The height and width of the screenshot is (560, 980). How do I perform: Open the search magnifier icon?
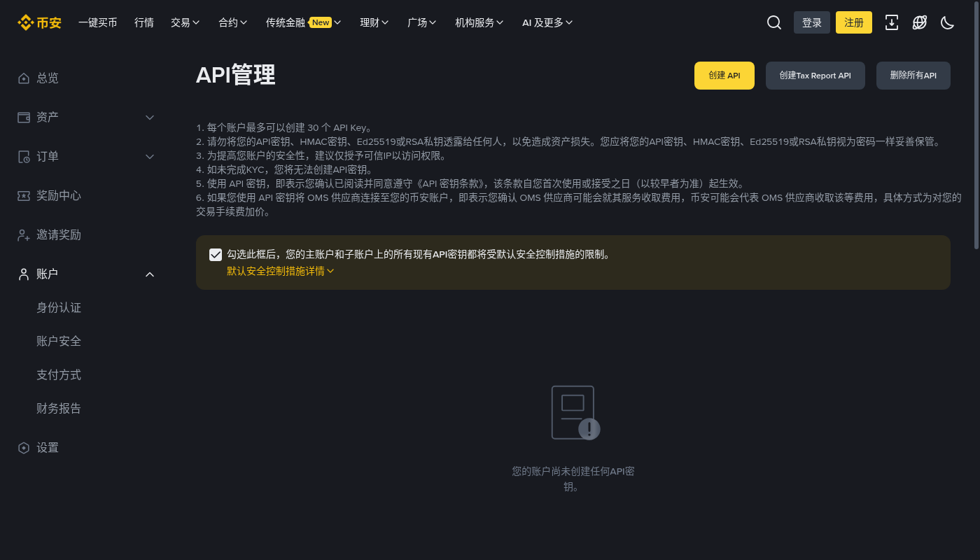[x=774, y=22]
